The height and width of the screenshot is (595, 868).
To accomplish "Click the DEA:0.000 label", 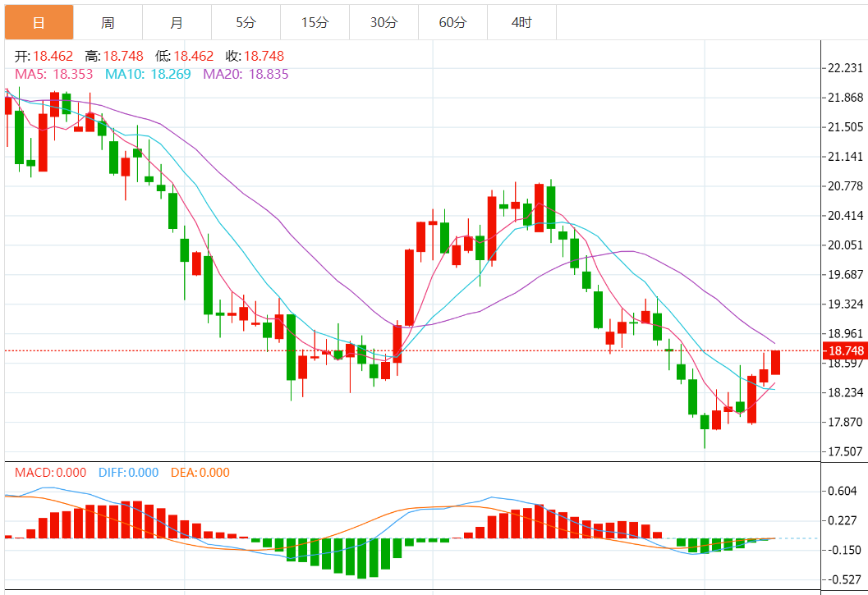I will tap(200, 473).
